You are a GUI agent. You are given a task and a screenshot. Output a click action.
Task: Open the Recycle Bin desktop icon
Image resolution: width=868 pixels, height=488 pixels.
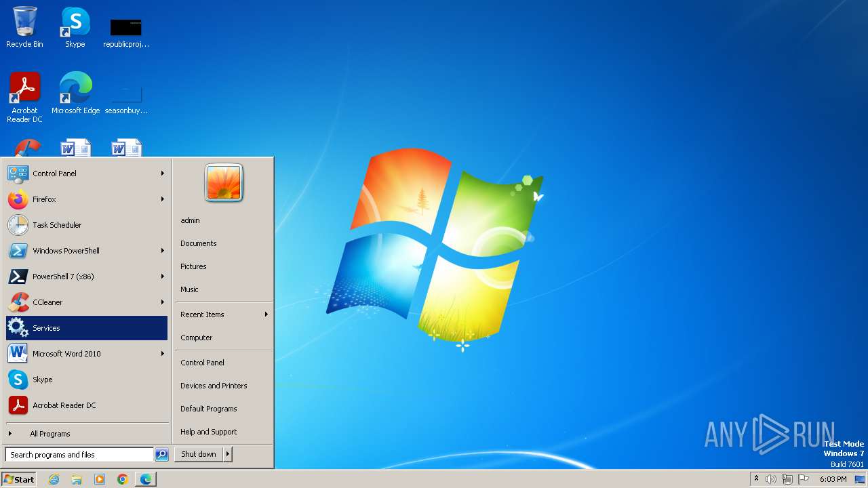(x=24, y=27)
